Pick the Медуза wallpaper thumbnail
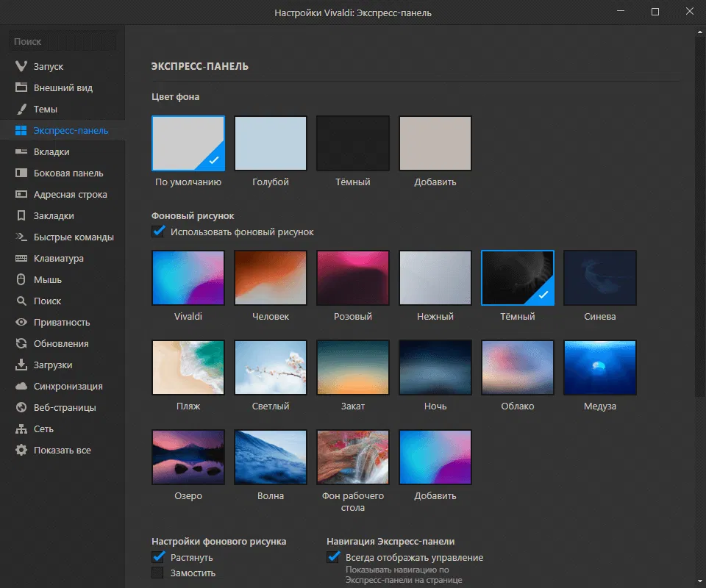 (600, 367)
